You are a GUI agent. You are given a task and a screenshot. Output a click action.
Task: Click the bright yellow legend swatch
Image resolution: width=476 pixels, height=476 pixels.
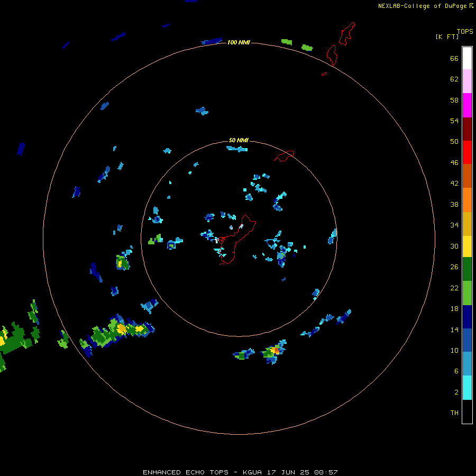point(467,246)
